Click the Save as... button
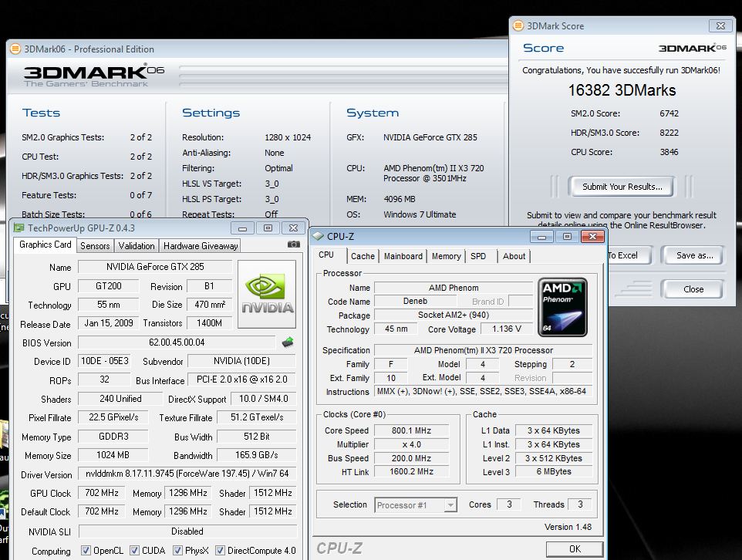 pos(695,255)
